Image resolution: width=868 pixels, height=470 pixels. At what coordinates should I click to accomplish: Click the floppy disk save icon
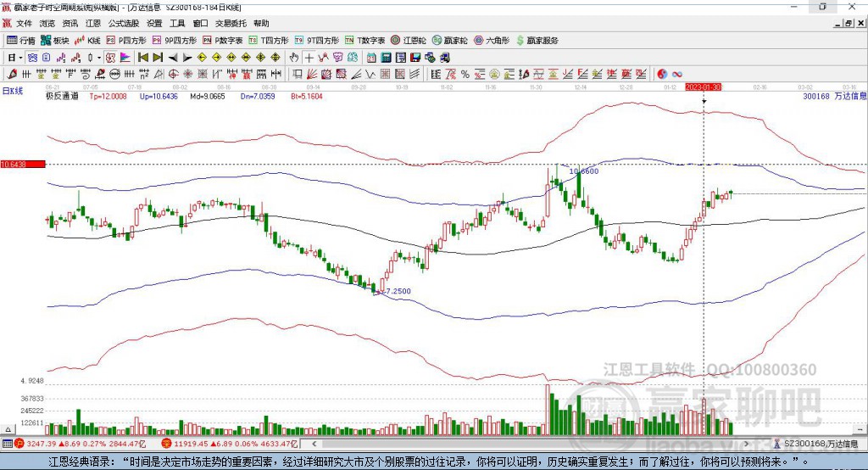coord(415,58)
